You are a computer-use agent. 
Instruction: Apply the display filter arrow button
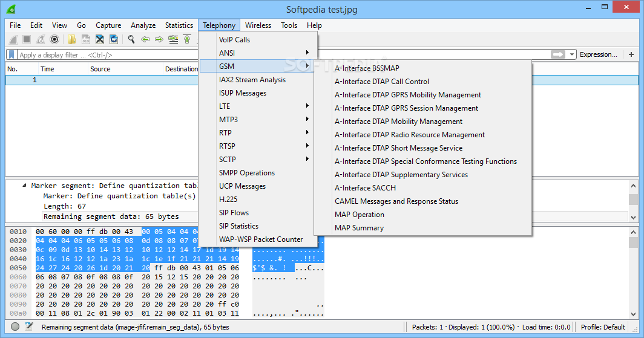tap(558, 54)
